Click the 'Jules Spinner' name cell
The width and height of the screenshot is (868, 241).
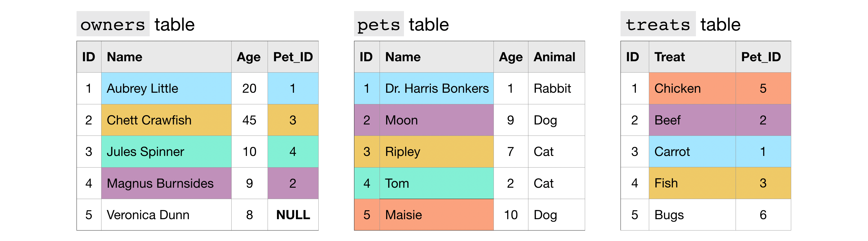(166, 152)
